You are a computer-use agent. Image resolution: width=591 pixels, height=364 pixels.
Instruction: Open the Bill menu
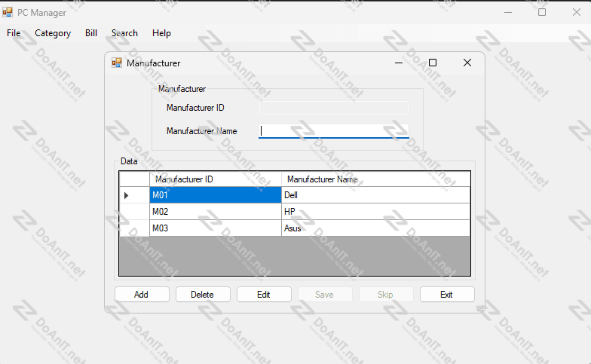click(x=91, y=33)
